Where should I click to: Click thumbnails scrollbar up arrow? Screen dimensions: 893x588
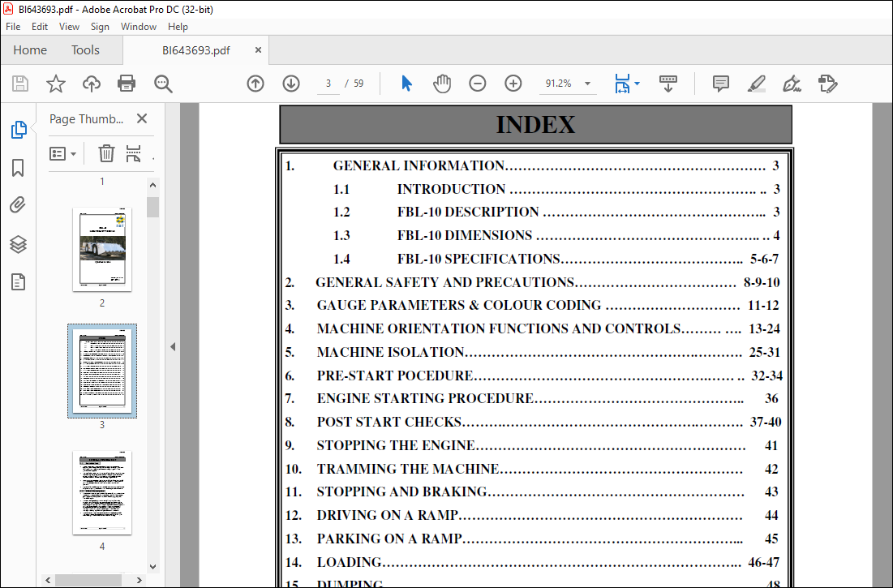pos(152,185)
